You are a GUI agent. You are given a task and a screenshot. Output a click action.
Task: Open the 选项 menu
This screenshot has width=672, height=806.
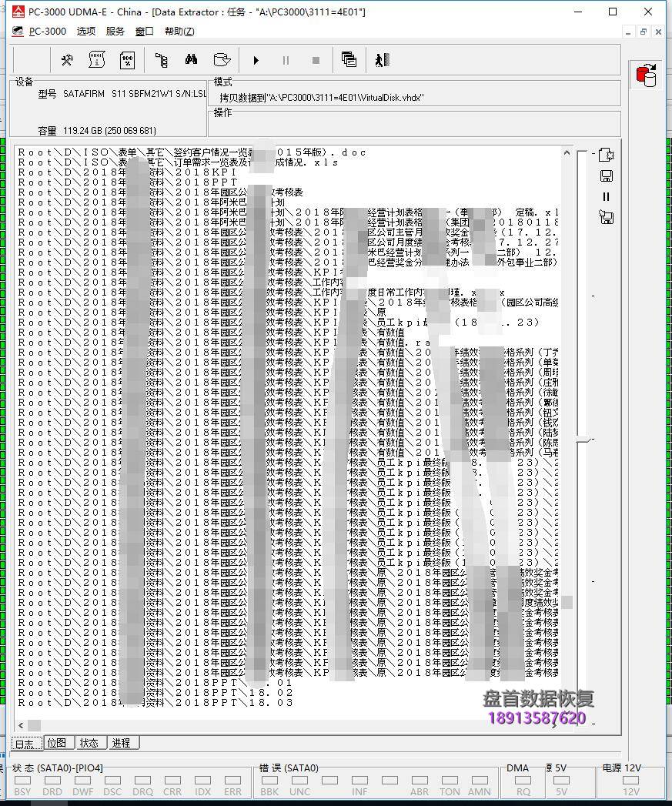click(x=86, y=32)
